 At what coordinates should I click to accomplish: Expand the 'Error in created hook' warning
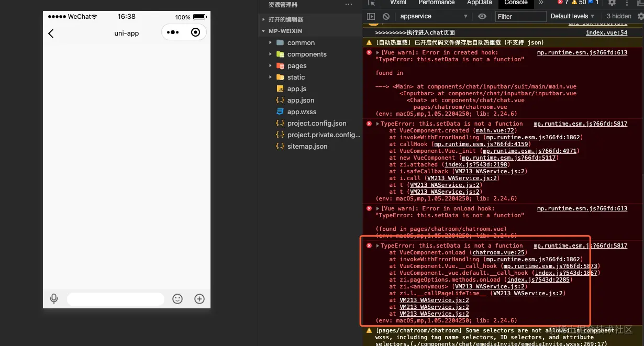pos(378,52)
